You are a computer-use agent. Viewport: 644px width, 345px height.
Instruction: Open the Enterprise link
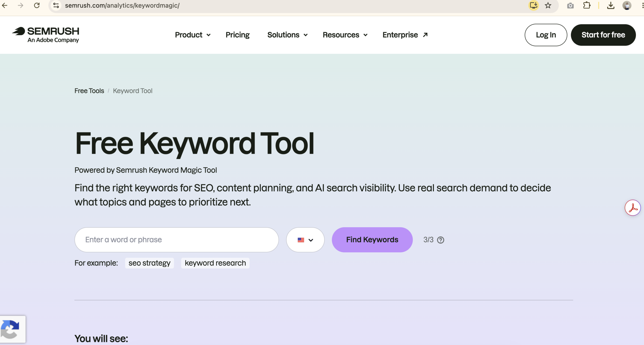pos(405,35)
